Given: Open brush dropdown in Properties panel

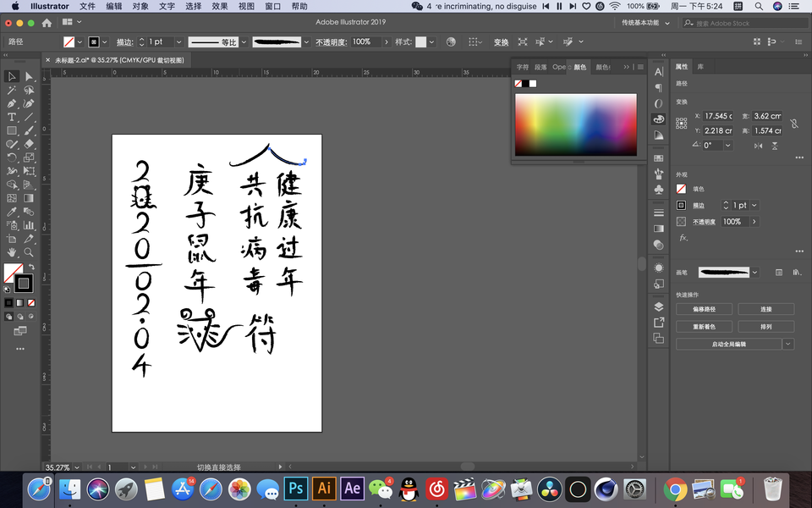Looking at the screenshot, I should pos(755,272).
